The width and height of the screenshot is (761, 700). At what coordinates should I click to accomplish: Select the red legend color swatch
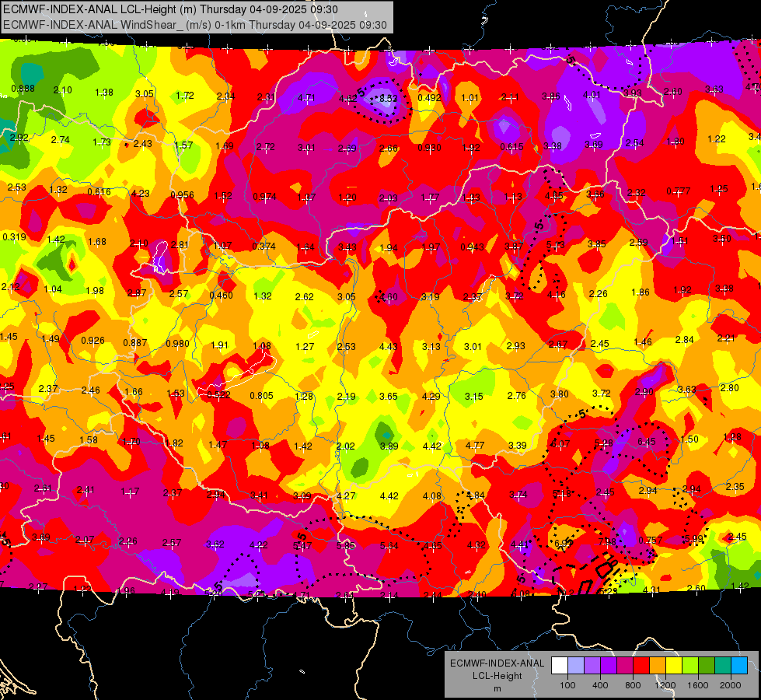pyautogui.click(x=641, y=666)
